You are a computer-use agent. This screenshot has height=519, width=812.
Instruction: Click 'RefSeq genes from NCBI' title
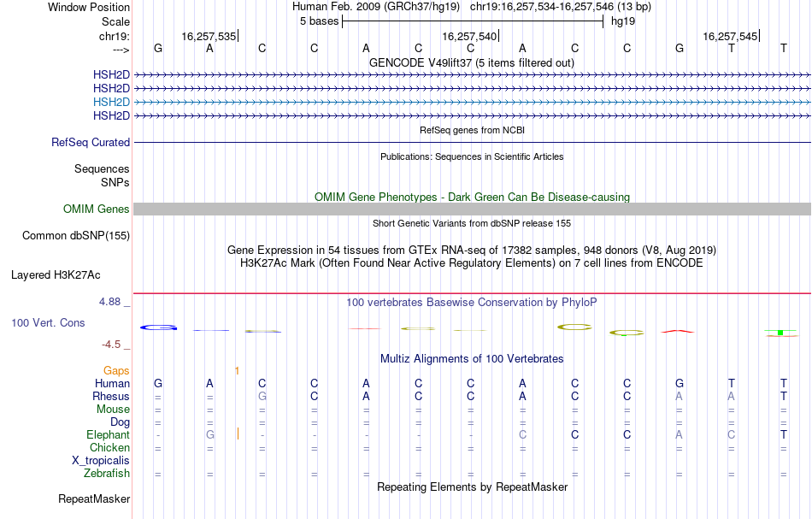point(472,130)
